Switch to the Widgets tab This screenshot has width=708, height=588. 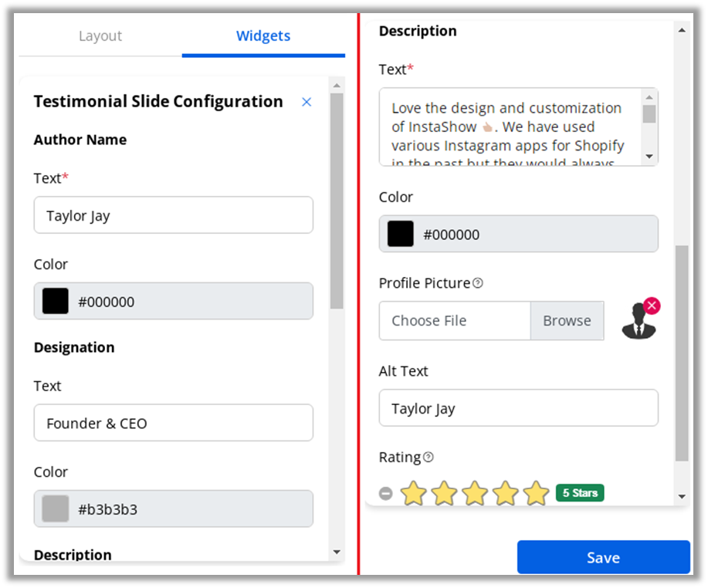click(263, 36)
